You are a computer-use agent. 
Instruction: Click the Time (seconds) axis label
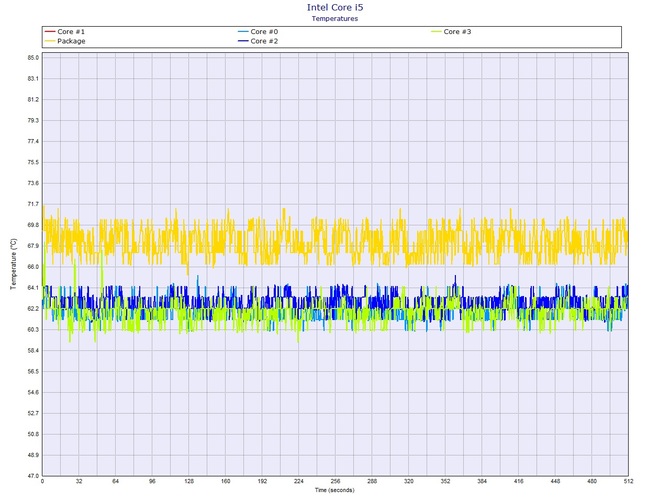[335, 490]
